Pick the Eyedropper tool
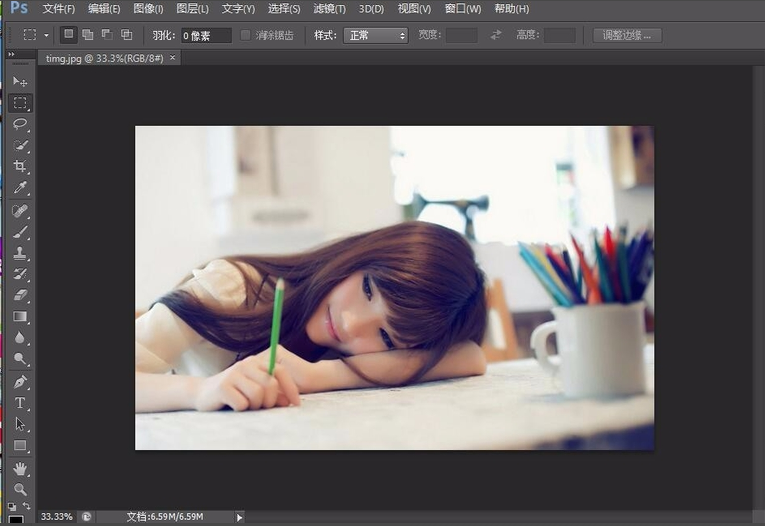This screenshot has width=765, height=526. [x=20, y=188]
